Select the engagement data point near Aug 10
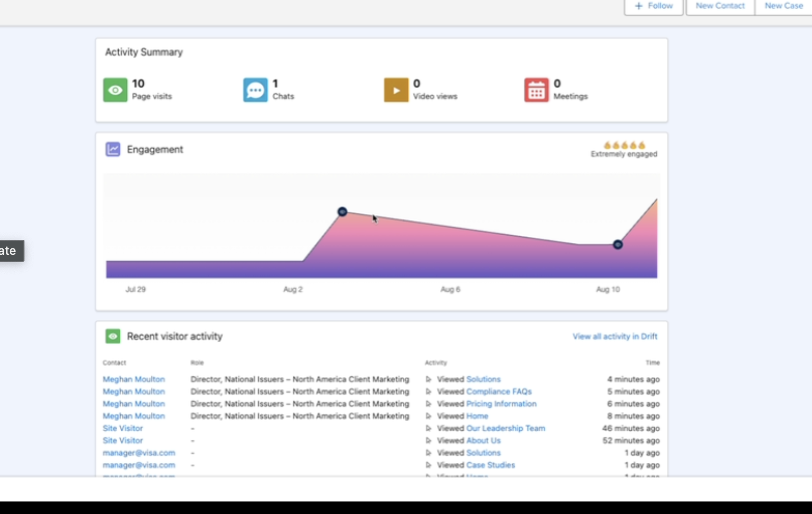812x514 pixels. (x=618, y=244)
